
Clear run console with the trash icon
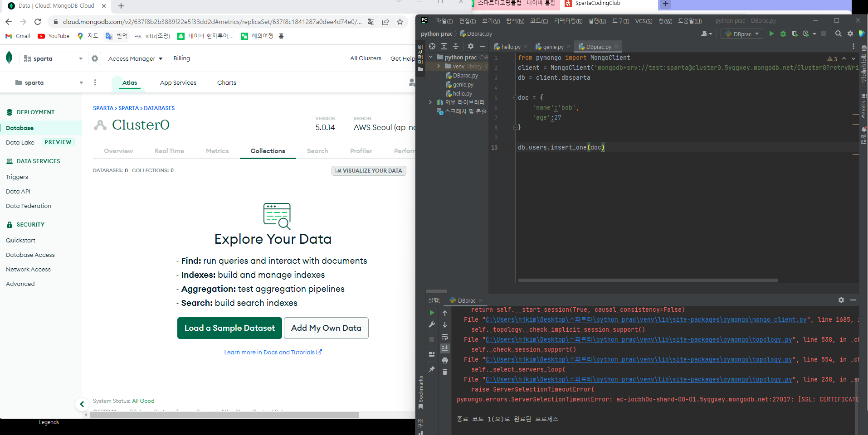(445, 372)
